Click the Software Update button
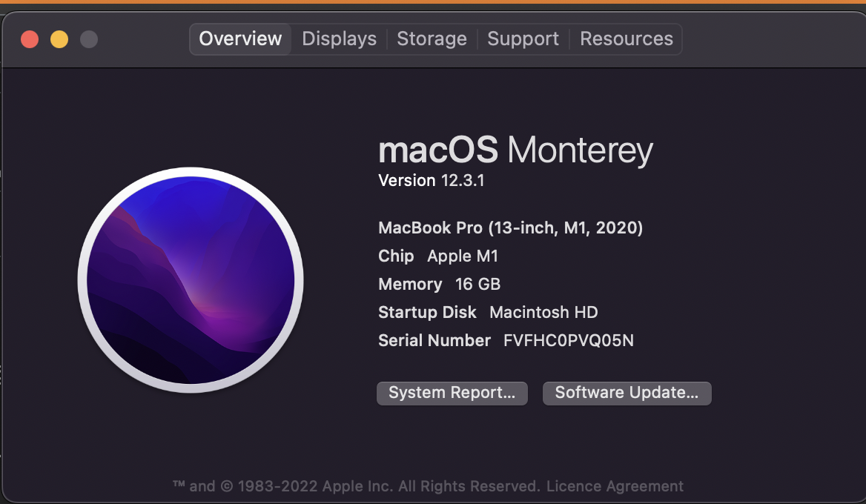 point(627,393)
